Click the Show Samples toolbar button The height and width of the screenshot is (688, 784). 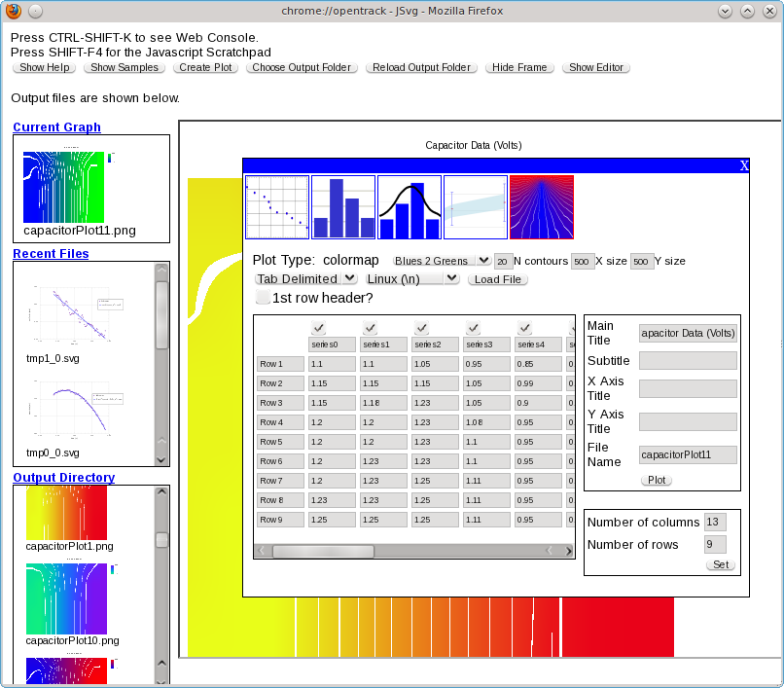point(125,68)
